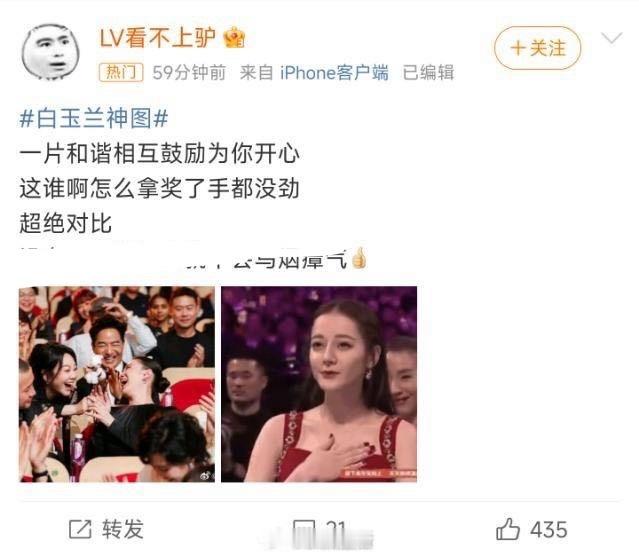Click the 转发 repost label
Image resolution: width=639 pixels, height=556 pixels.
point(123,529)
